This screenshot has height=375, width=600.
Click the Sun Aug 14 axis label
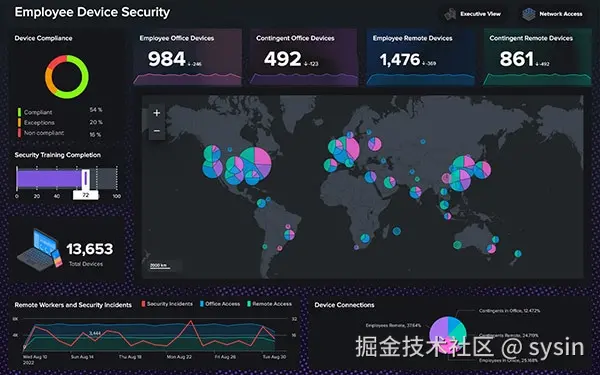tap(82, 357)
